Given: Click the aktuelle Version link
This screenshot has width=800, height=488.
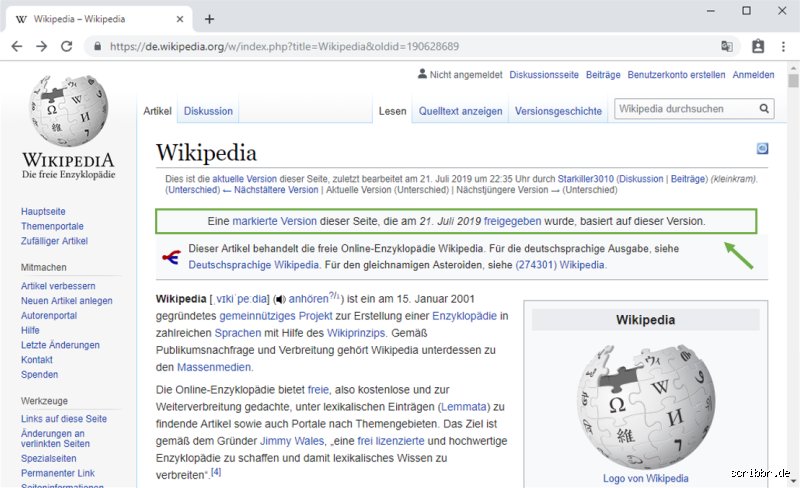Looking at the screenshot, I should tap(244, 179).
